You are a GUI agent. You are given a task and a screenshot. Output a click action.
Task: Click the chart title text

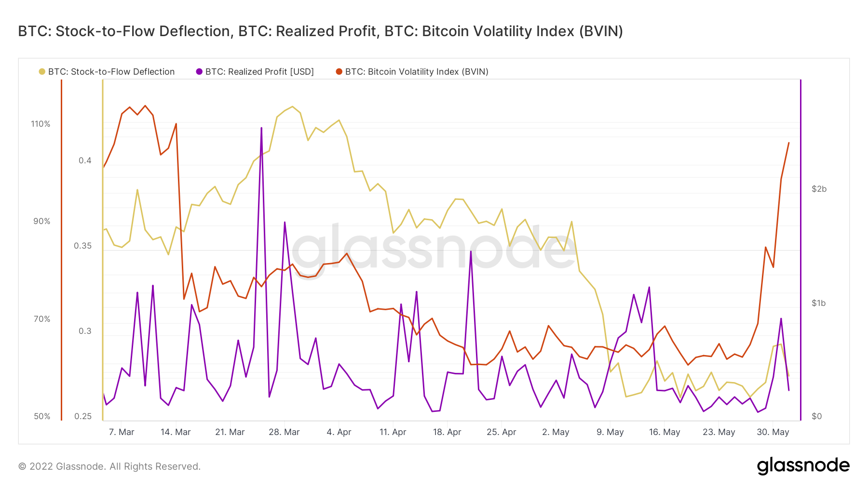(x=320, y=31)
